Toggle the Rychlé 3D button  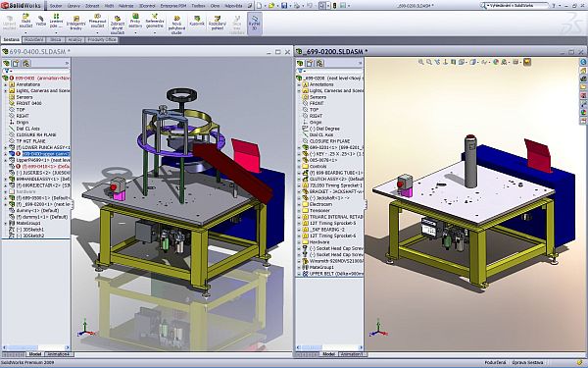click(x=255, y=23)
